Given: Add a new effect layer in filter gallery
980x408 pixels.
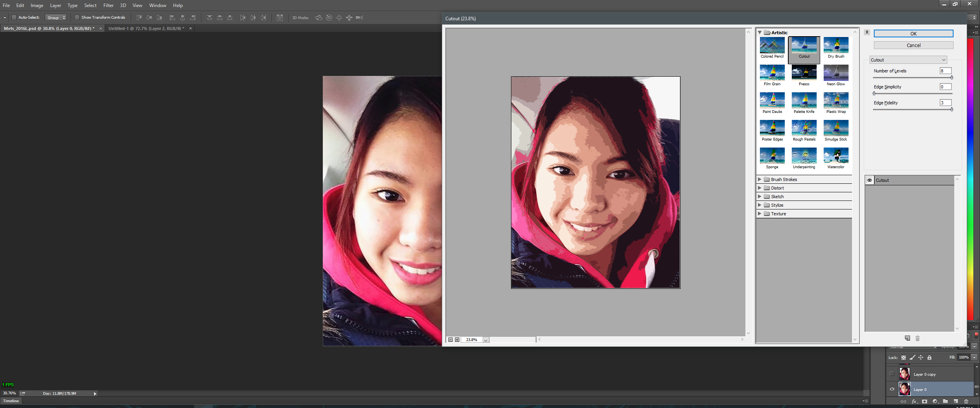Looking at the screenshot, I should click(907, 338).
